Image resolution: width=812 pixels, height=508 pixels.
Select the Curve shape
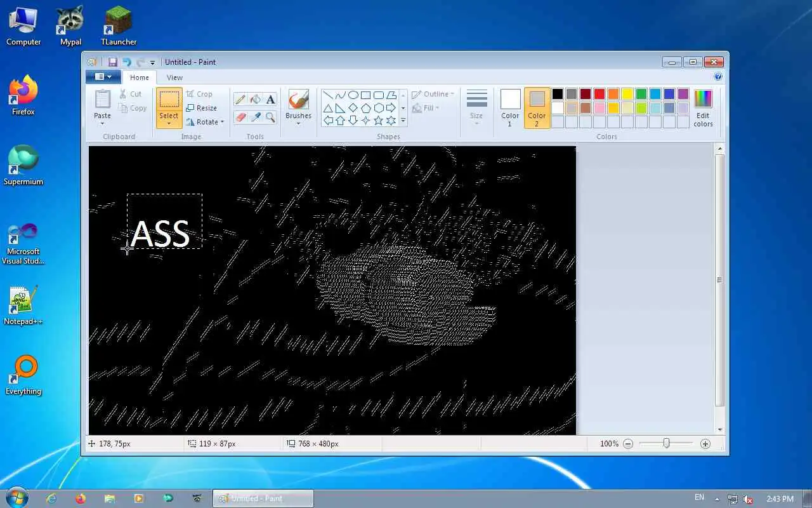pyautogui.click(x=341, y=95)
